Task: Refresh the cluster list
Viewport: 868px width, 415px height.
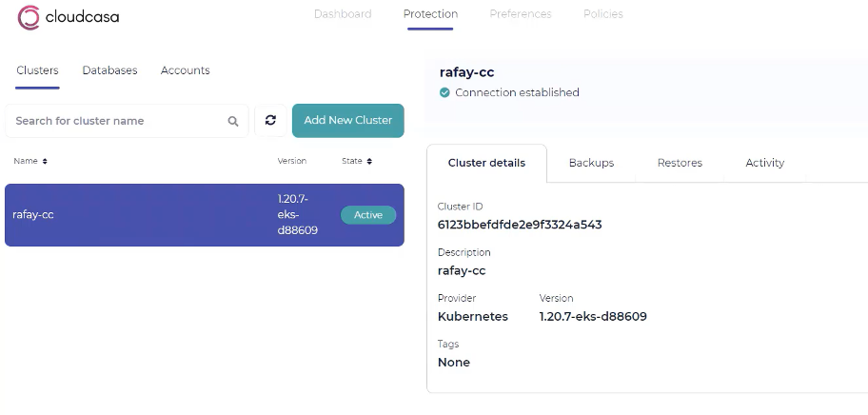Action: [x=270, y=120]
